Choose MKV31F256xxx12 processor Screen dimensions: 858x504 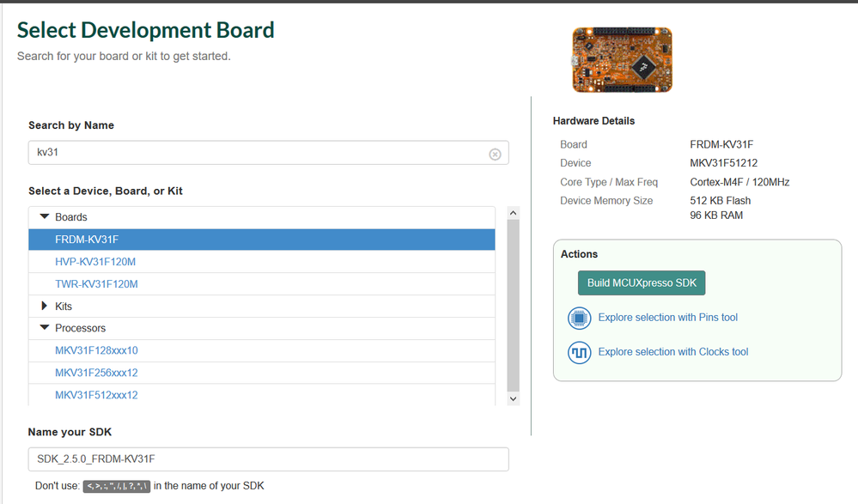(x=96, y=373)
